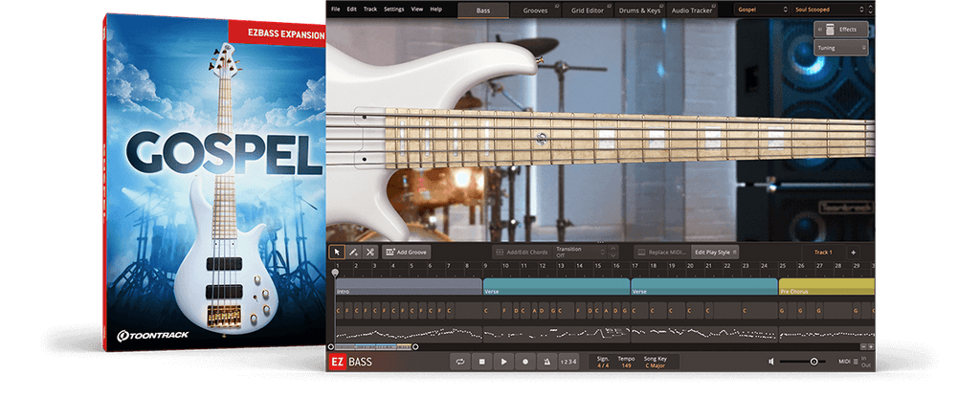This screenshot has width=980, height=398.
Task: Switch to the Grooves tab
Action: click(535, 10)
